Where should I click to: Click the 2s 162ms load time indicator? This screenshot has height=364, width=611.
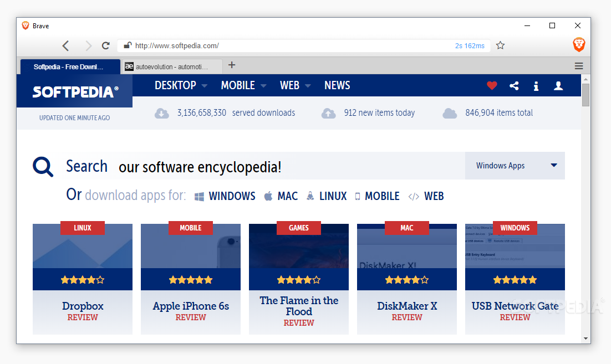(x=470, y=46)
